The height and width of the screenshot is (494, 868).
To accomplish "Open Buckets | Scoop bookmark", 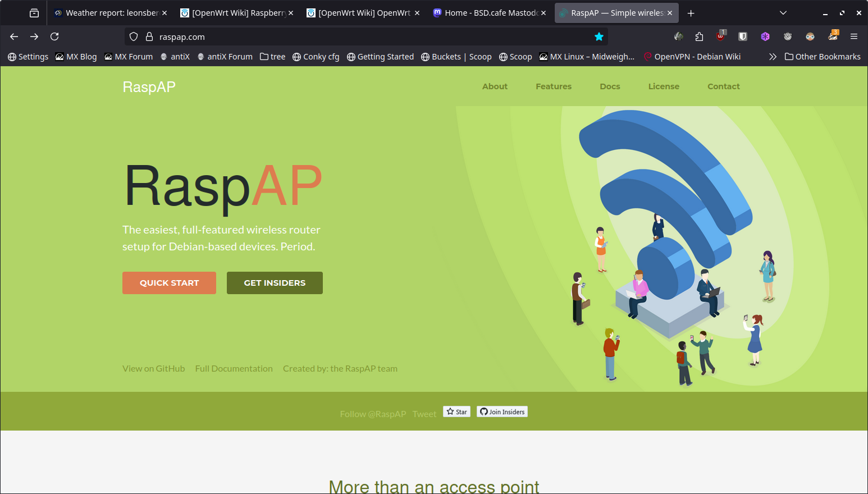I will [x=456, y=57].
